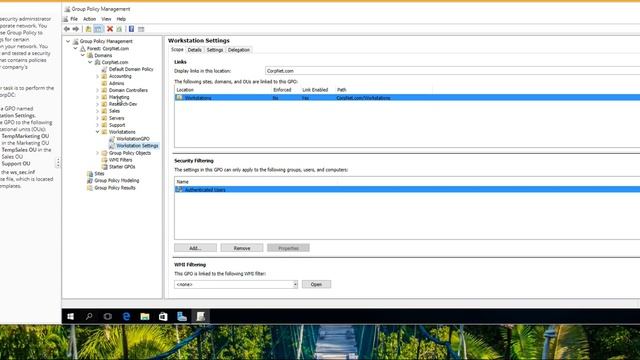
Task: Expand the Group Policy Objects container
Action: [x=98, y=153]
